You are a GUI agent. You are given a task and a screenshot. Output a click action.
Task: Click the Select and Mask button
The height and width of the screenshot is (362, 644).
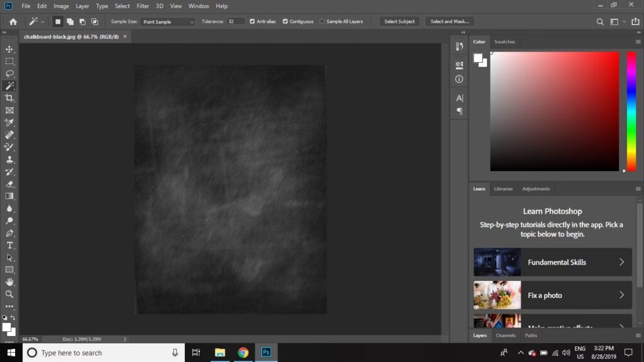pyautogui.click(x=450, y=21)
